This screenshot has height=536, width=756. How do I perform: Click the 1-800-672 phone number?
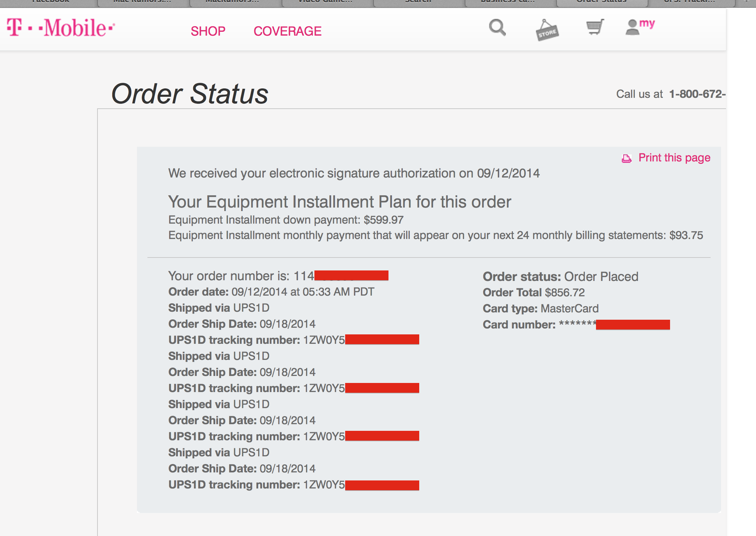point(697,94)
